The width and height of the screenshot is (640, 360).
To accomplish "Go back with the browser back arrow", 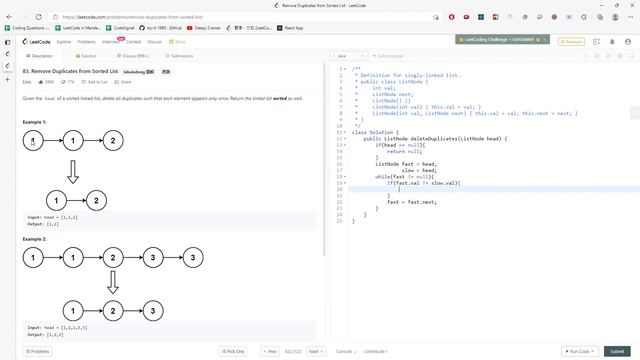I will pos(9,17).
